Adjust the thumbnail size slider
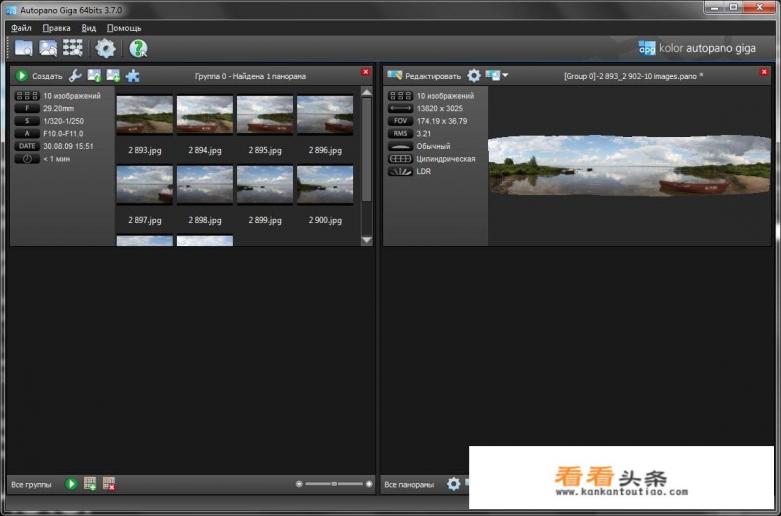Image resolution: width=781 pixels, height=516 pixels. point(334,484)
